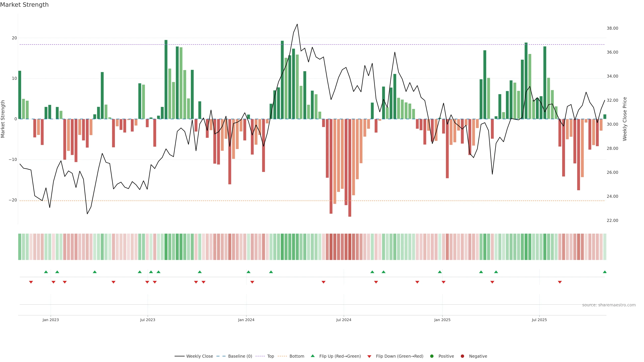This screenshot has width=644, height=362.
Task: Click the first red flip-down marker at far left
Action: 31,282
